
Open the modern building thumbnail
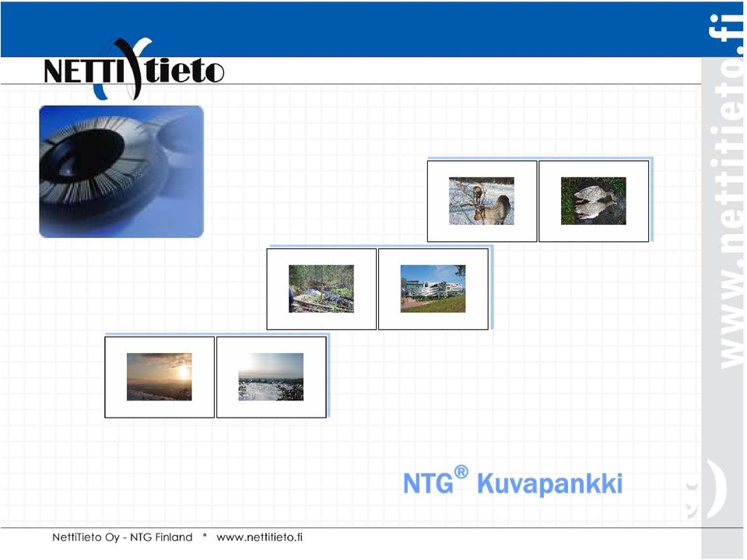coord(433,289)
